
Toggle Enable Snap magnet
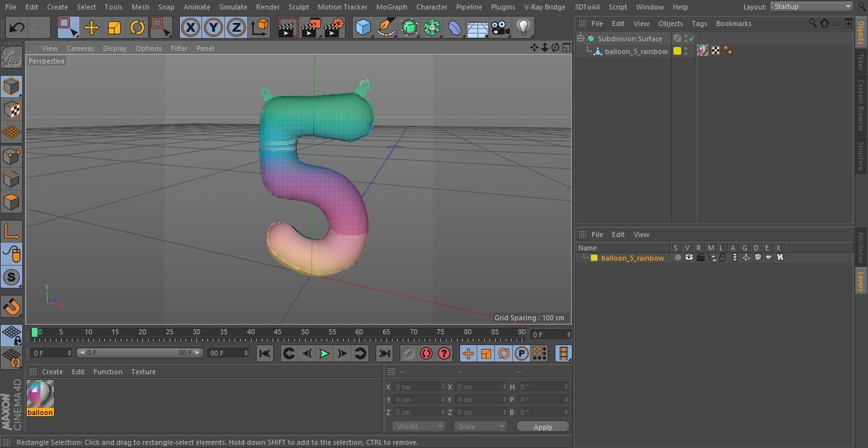(11, 307)
